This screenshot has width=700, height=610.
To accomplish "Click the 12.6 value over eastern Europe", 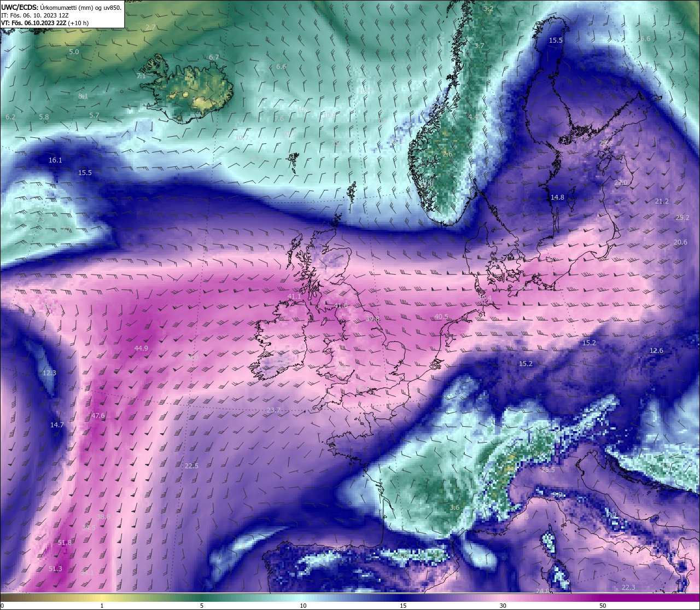I will click(656, 351).
